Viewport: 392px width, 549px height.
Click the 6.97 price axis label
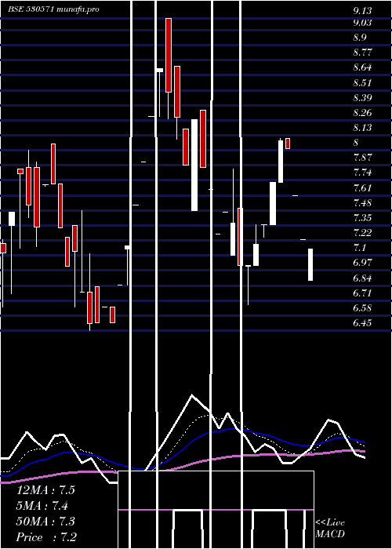coord(362,263)
